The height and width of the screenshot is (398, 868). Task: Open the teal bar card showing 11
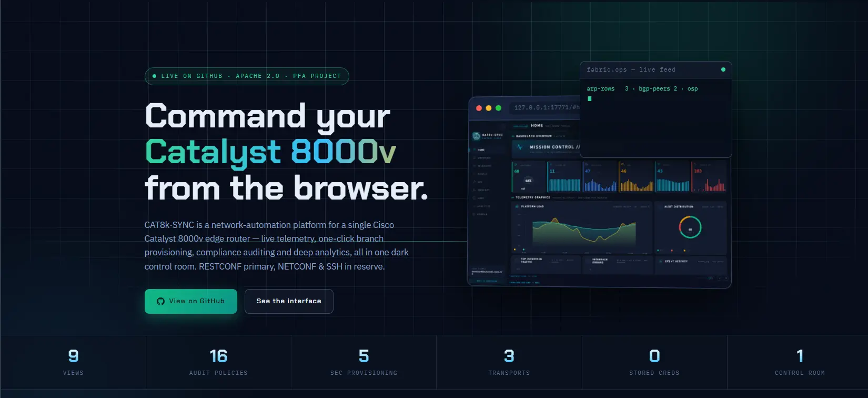564,177
